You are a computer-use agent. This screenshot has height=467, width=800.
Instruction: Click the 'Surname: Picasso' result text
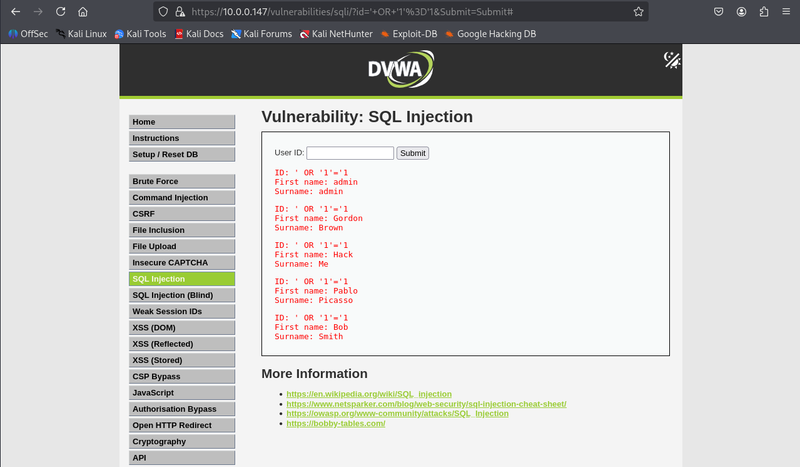[x=314, y=300]
